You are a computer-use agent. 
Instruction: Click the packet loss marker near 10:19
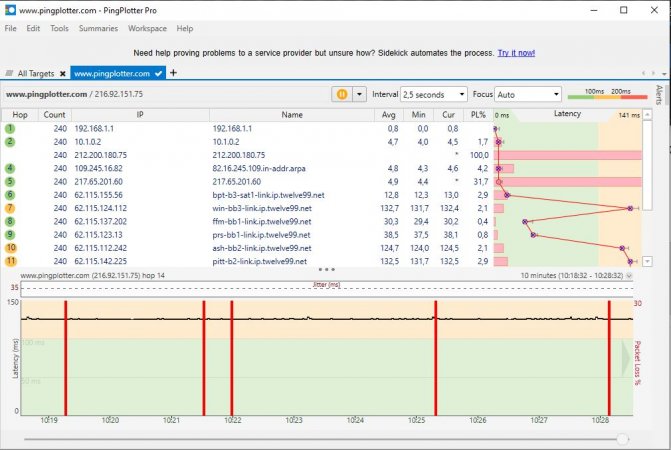(x=66, y=358)
